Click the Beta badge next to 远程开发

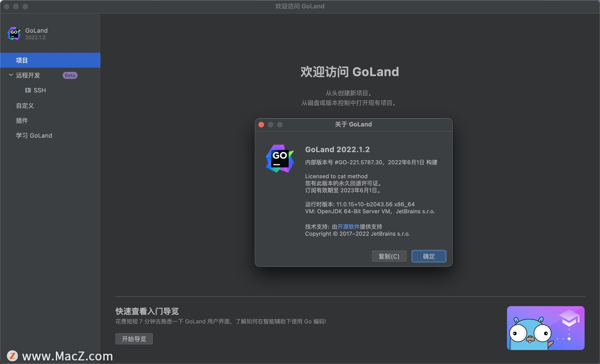(x=70, y=75)
